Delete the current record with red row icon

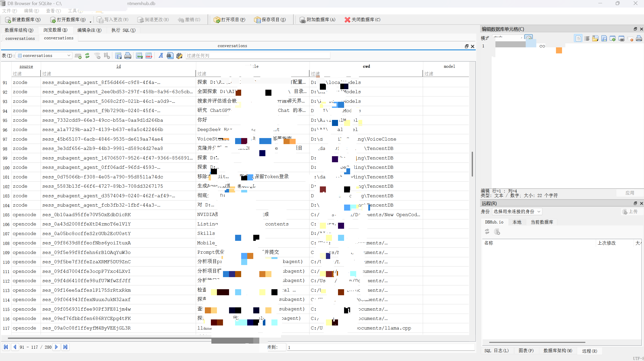point(149,56)
